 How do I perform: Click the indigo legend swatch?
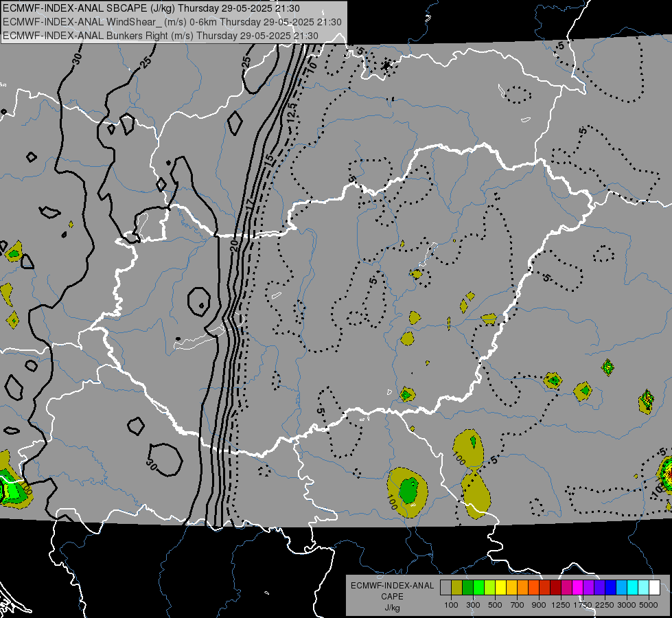coord(599,587)
